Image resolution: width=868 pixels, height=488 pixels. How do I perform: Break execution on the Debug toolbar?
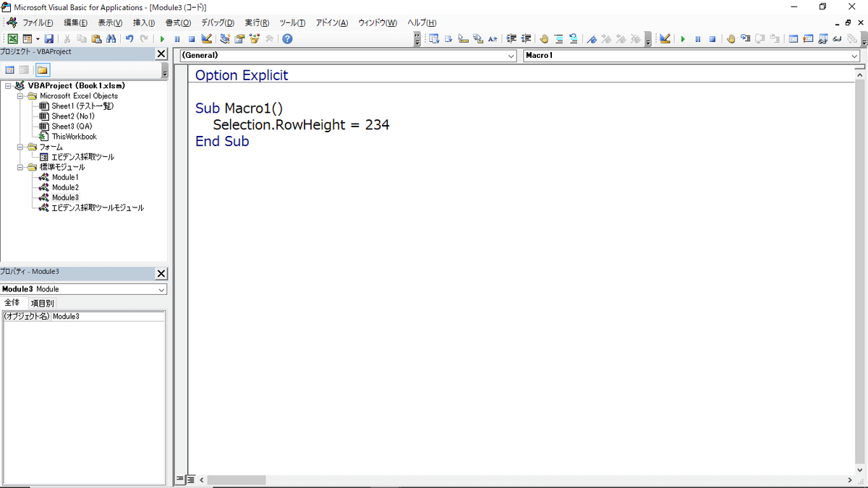click(x=698, y=39)
